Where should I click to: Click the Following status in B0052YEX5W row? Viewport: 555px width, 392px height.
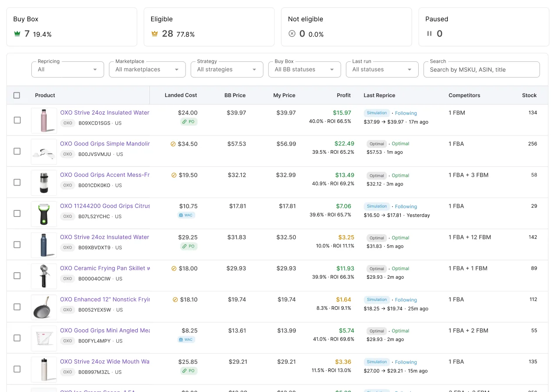(406, 300)
